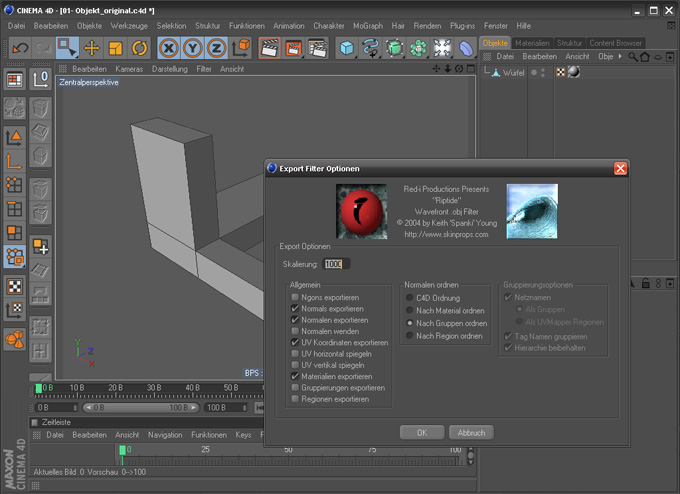Open the viewport Darstellung menu
The height and width of the screenshot is (494, 680).
(x=168, y=69)
